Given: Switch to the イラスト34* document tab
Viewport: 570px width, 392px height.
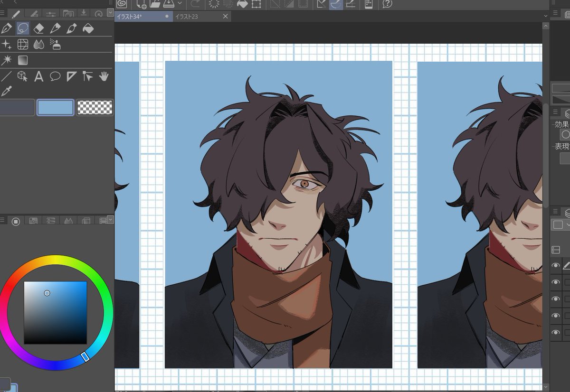Looking at the screenshot, I should [143, 16].
